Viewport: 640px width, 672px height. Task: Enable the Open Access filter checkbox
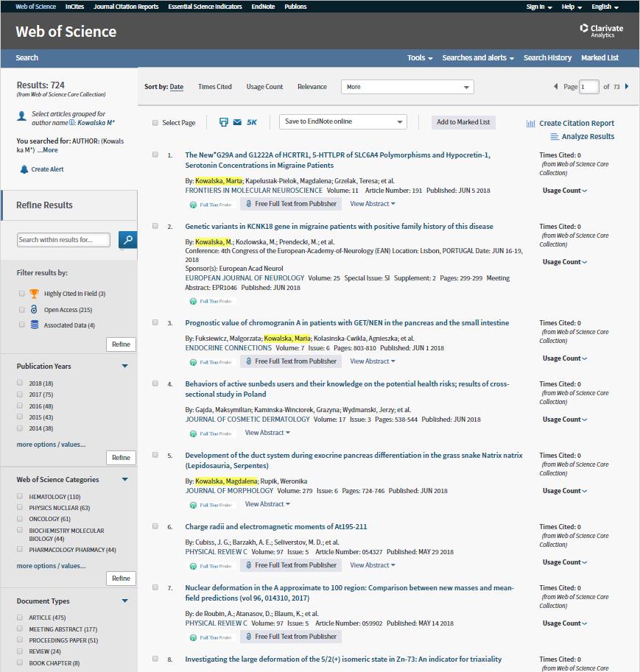point(22,309)
